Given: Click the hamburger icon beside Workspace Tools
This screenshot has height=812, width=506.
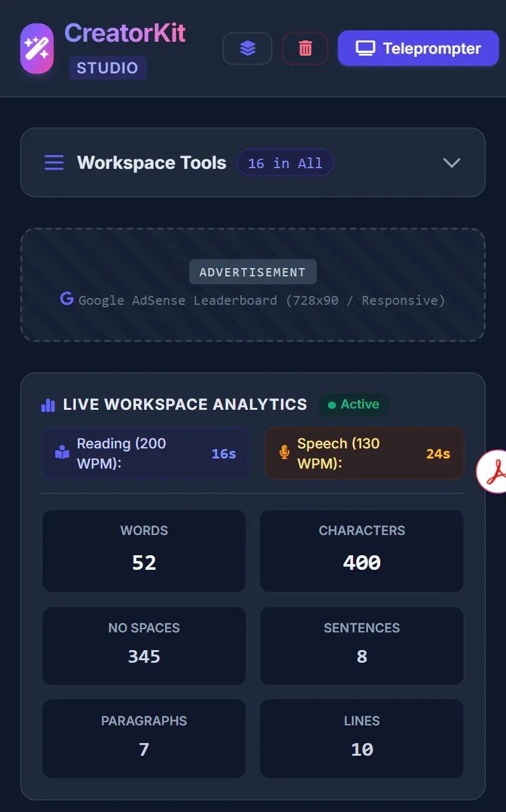Looking at the screenshot, I should (x=54, y=163).
